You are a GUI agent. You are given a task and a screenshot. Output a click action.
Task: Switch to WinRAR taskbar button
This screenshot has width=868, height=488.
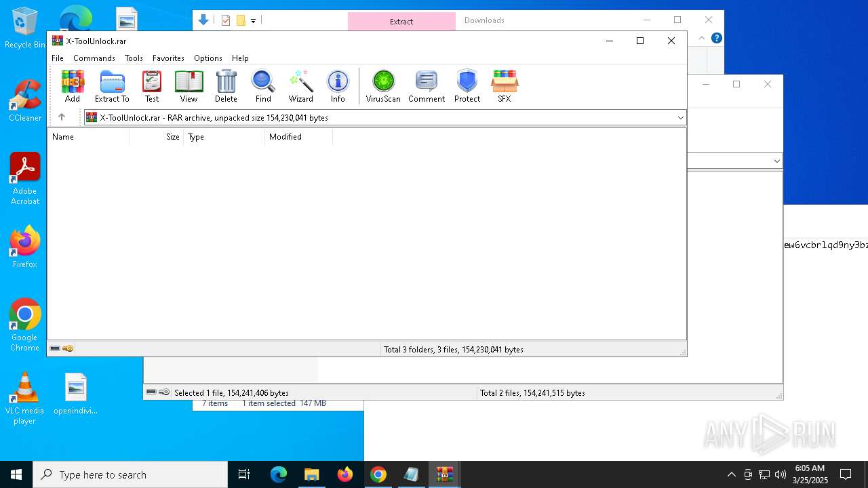pyautogui.click(x=445, y=474)
